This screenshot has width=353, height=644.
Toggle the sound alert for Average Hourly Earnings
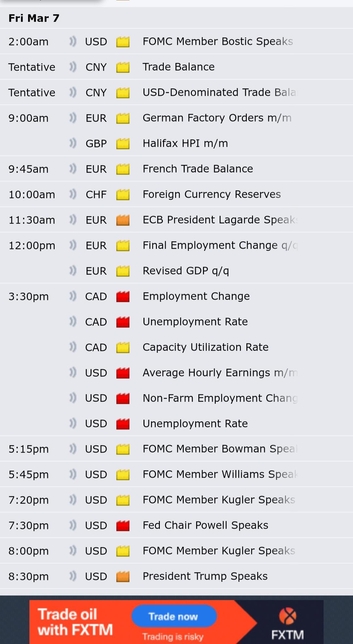[x=73, y=372]
